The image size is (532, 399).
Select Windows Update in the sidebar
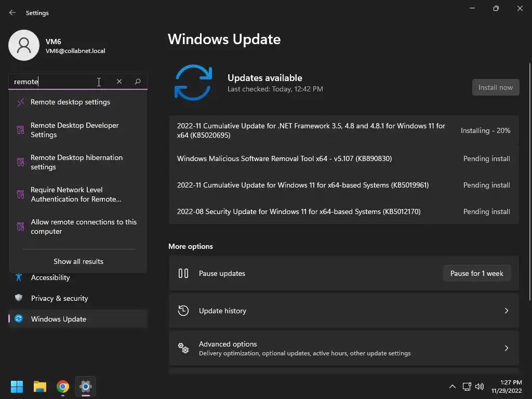coord(78,319)
